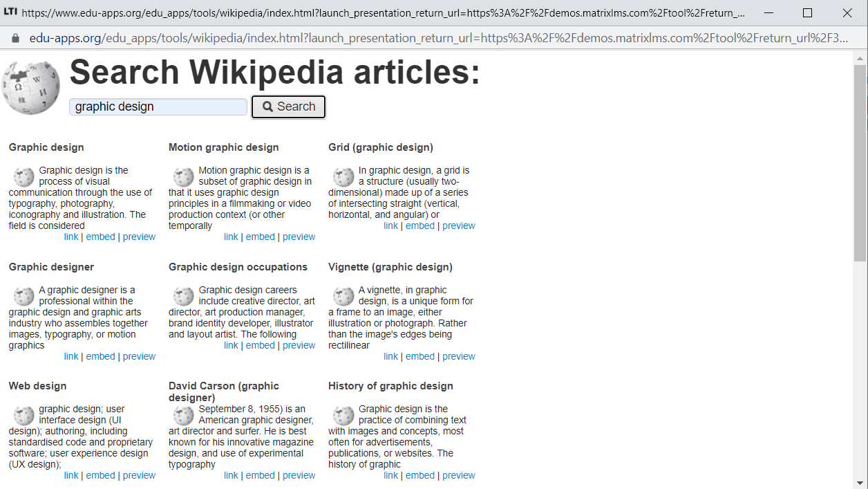
Task: Click the 'Web design' result title
Action: (x=37, y=386)
